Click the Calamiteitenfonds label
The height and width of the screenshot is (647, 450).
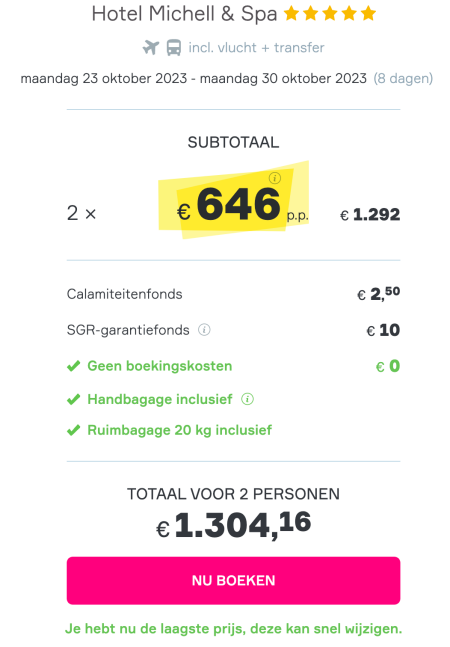coord(125,294)
